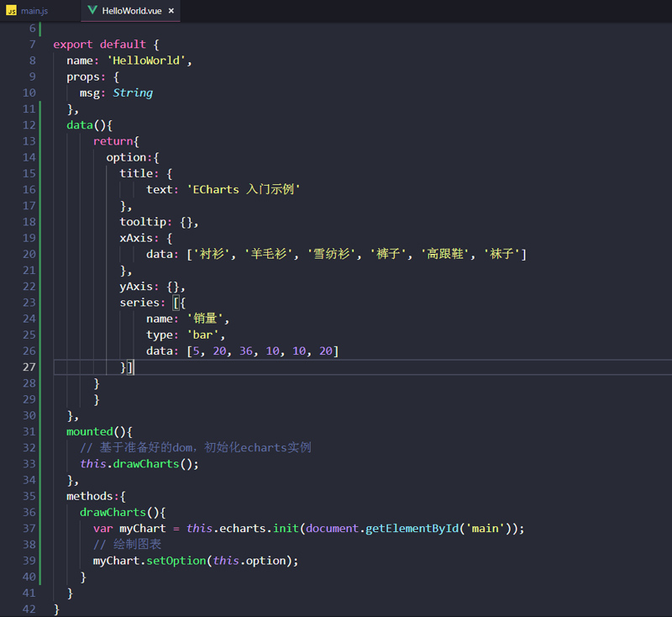Click the '销量' string on line 24

[x=205, y=319]
